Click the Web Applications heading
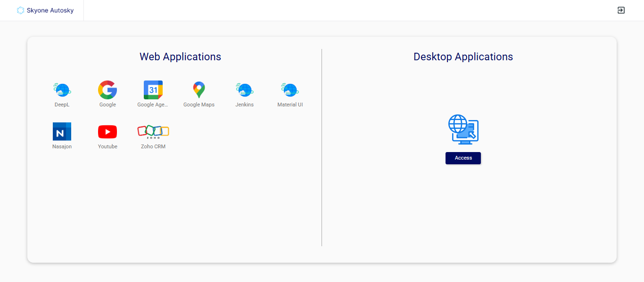This screenshot has width=644, height=282. click(180, 57)
